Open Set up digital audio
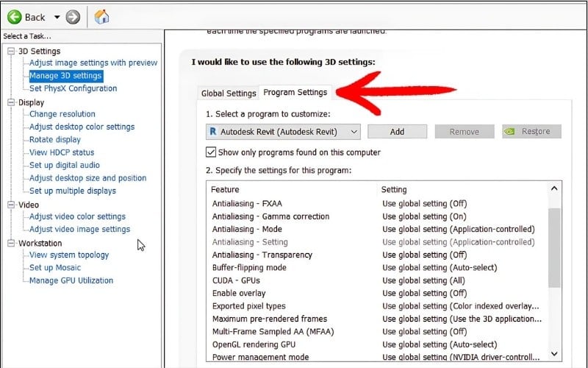This screenshot has width=588, height=368. coord(65,165)
